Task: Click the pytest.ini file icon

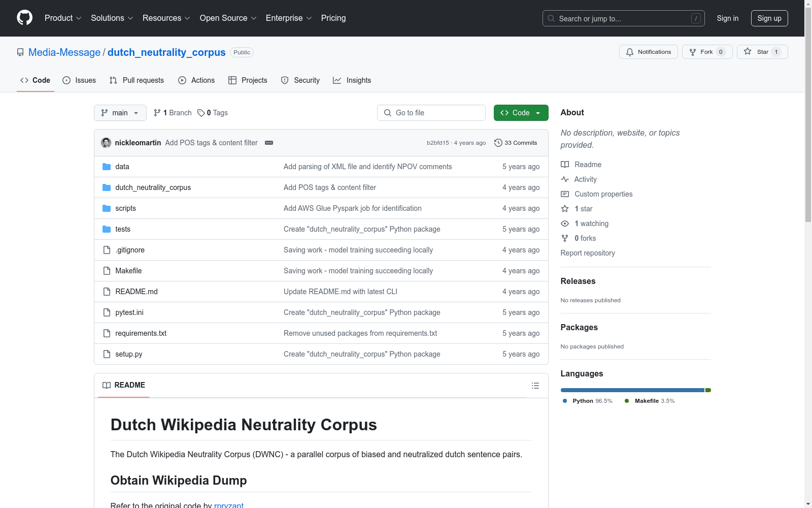Action: coord(107,312)
